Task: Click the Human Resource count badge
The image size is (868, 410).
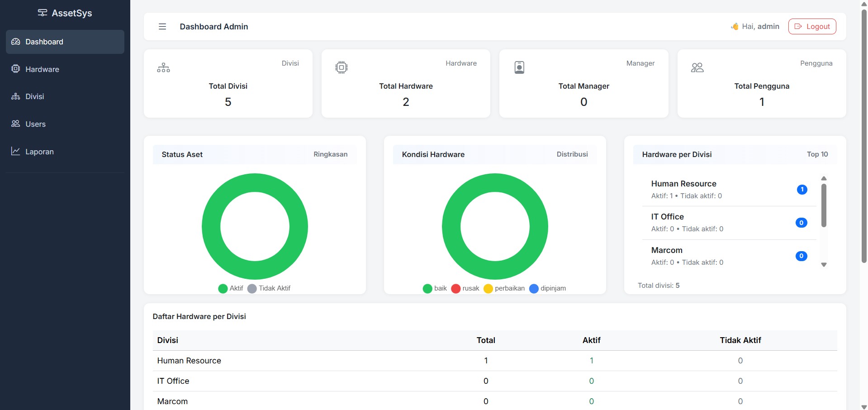Action: 802,190
